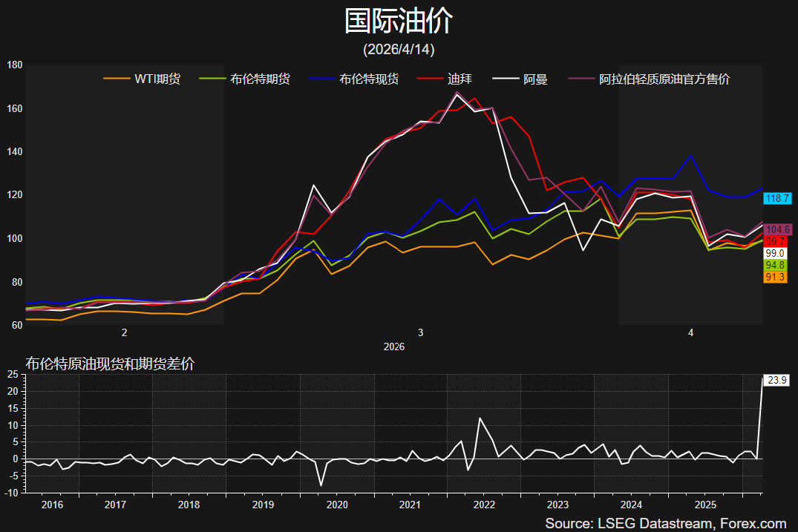The image size is (798, 532).
Task: Click the 国际油价 chart title
Action: (399, 22)
